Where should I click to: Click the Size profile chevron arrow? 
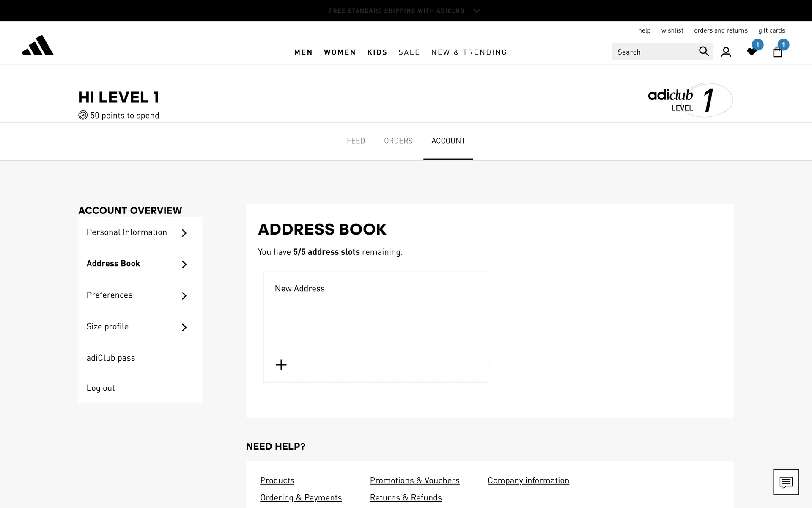click(184, 327)
